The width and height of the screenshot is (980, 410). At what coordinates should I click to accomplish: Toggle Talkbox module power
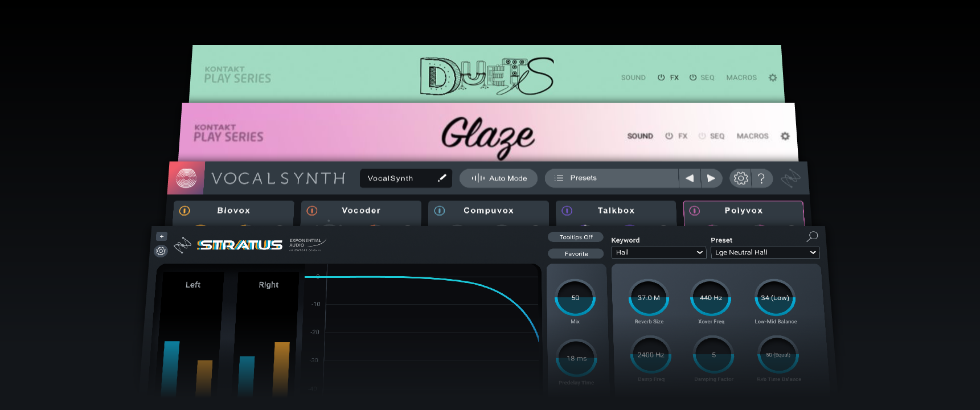[567, 211]
